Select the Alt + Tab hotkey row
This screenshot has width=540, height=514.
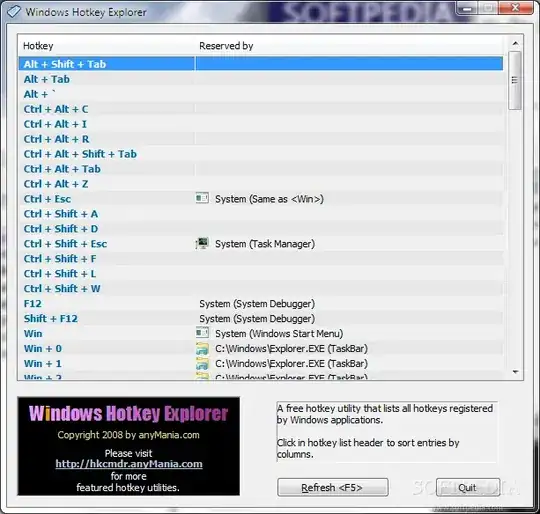(x=261, y=79)
